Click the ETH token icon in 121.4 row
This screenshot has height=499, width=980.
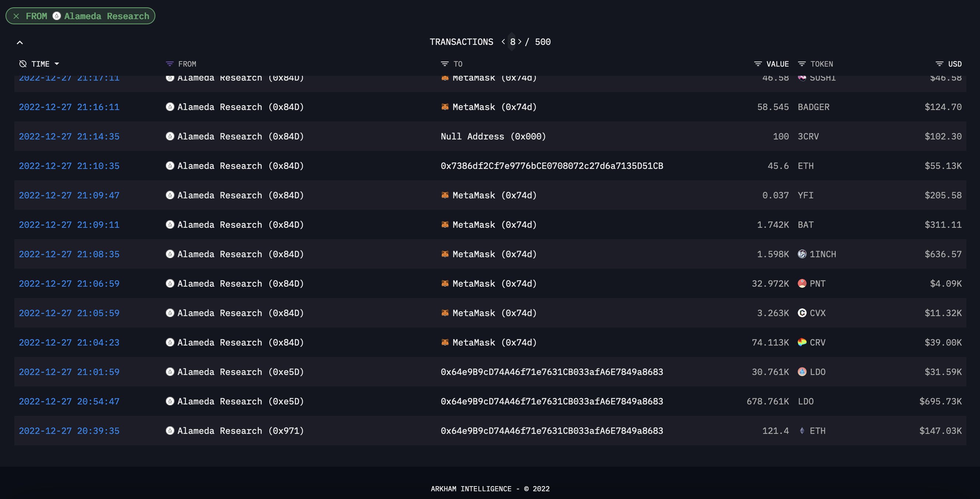coord(802,431)
